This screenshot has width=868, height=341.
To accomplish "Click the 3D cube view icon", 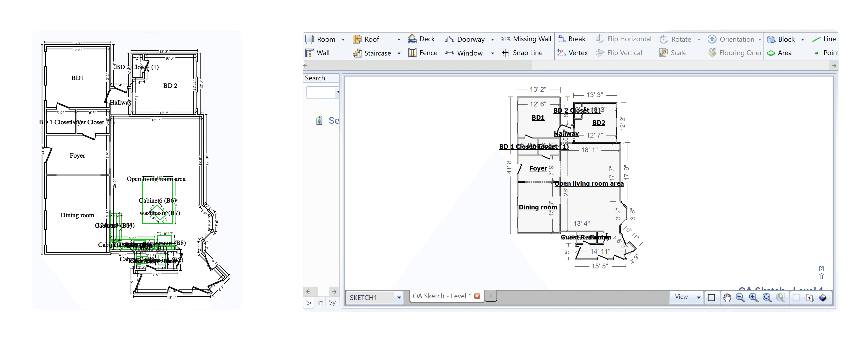I will (x=823, y=298).
